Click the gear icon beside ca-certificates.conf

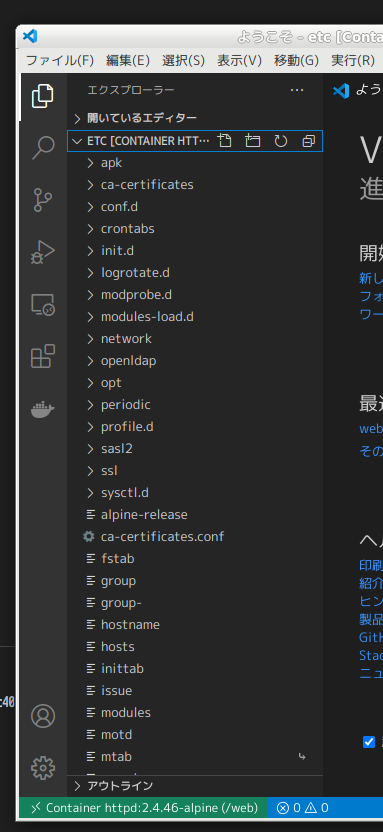click(x=89, y=536)
